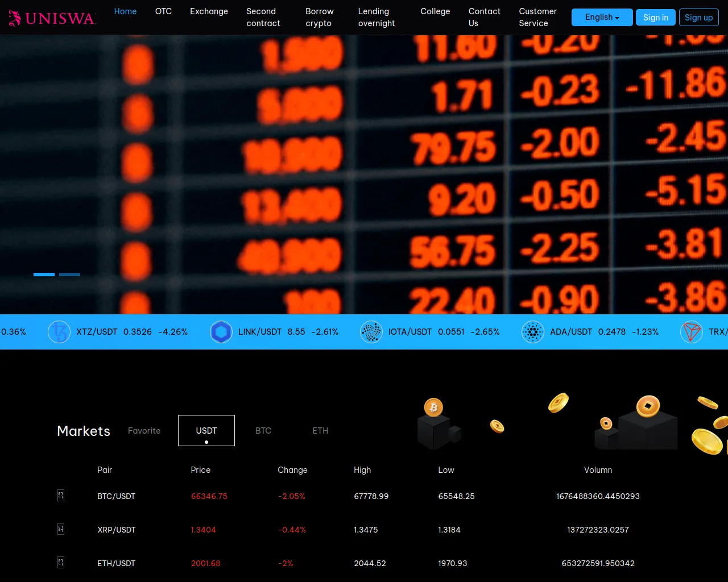Click the Low column header
728x582 pixels.
pyautogui.click(x=446, y=470)
